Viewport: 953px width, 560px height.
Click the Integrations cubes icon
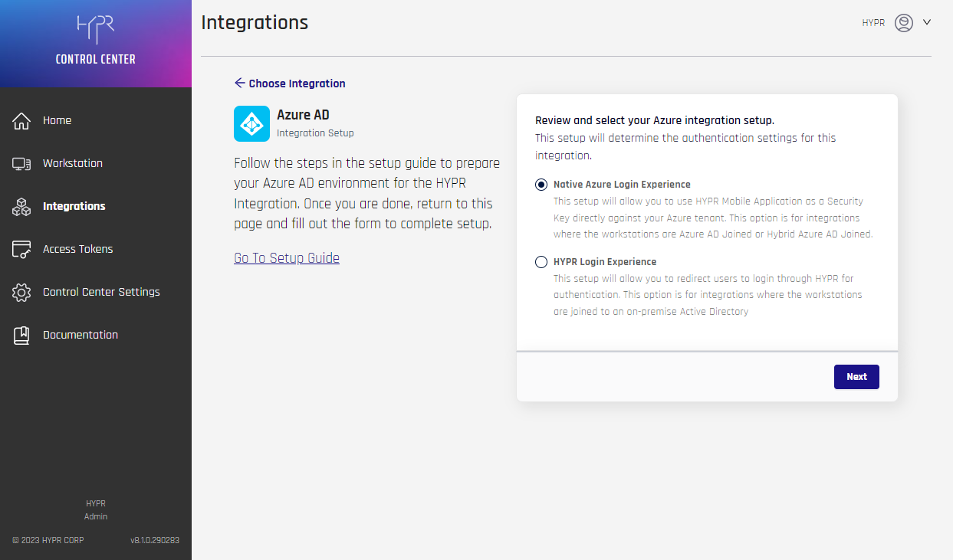point(21,206)
